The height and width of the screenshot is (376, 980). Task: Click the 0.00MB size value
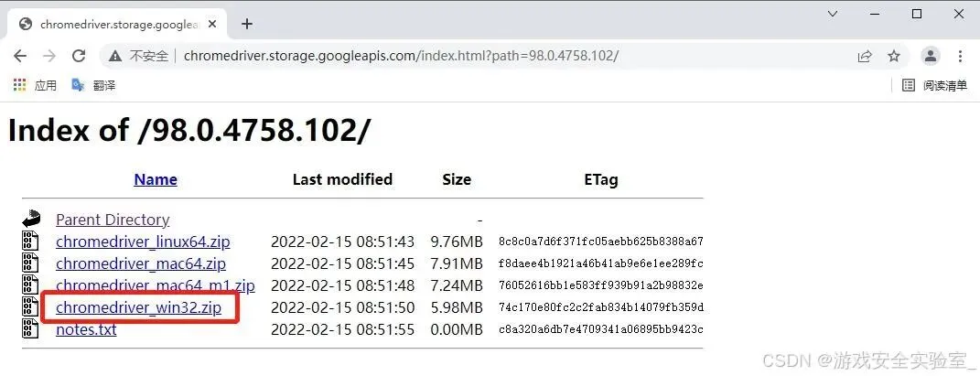pyautogui.click(x=457, y=329)
